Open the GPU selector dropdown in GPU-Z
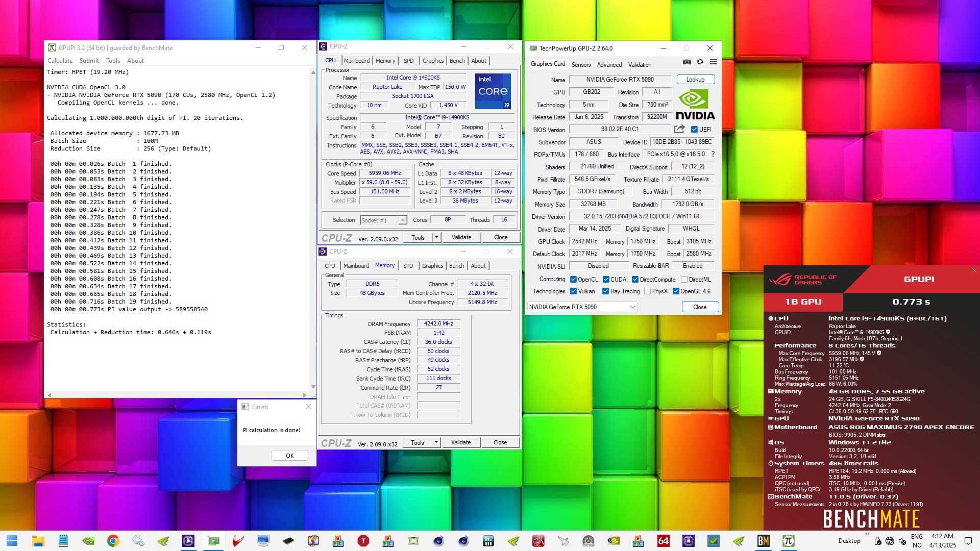 click(x=582, y=307)
